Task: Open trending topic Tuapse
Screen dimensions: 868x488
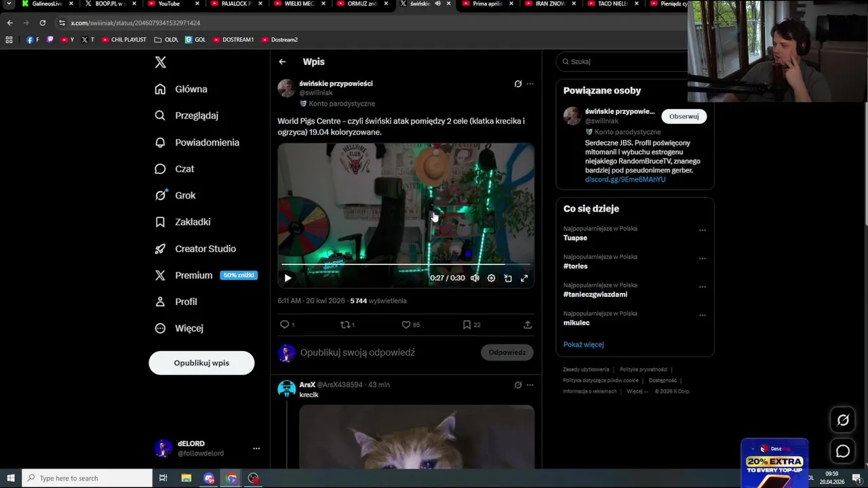Action: click(x=575, y=238)
